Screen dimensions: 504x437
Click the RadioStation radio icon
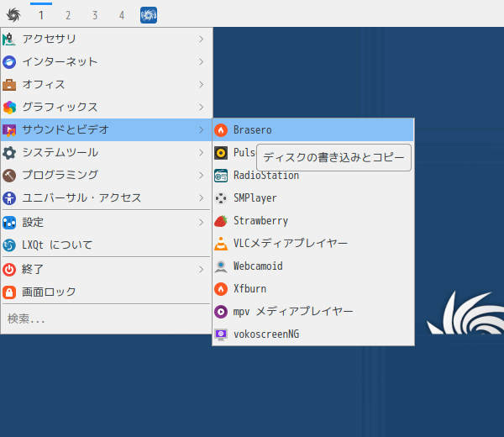click(x=221, y=176)
